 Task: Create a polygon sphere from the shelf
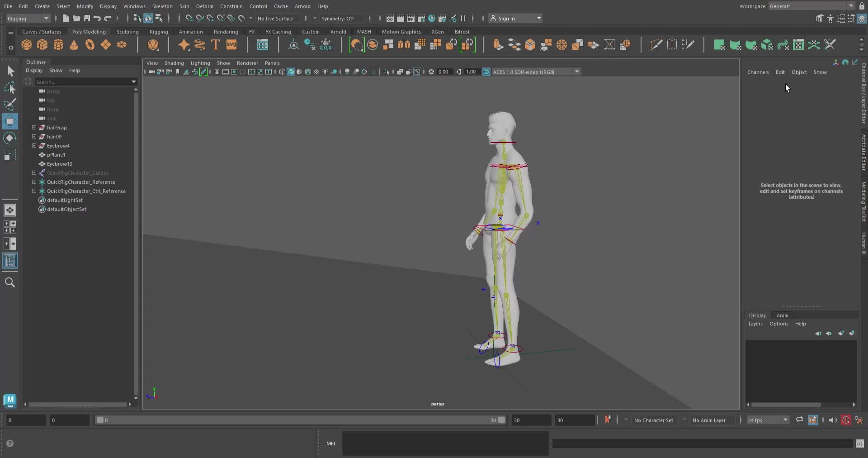pos(26,44)
